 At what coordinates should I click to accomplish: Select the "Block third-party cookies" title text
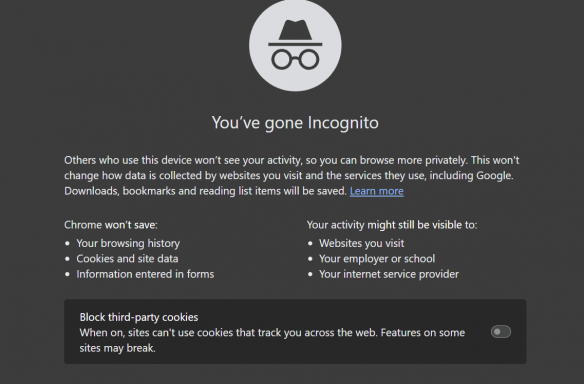[139, 317]
